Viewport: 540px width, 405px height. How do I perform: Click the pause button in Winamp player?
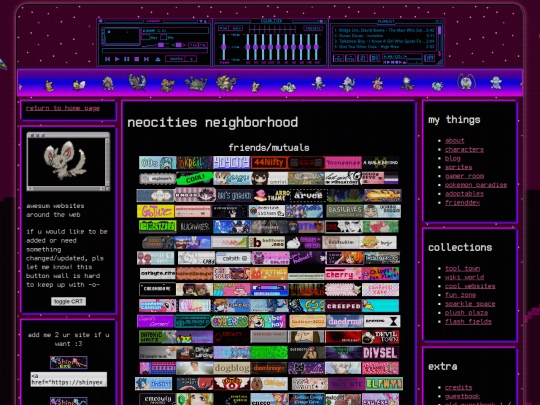point(127,59)
